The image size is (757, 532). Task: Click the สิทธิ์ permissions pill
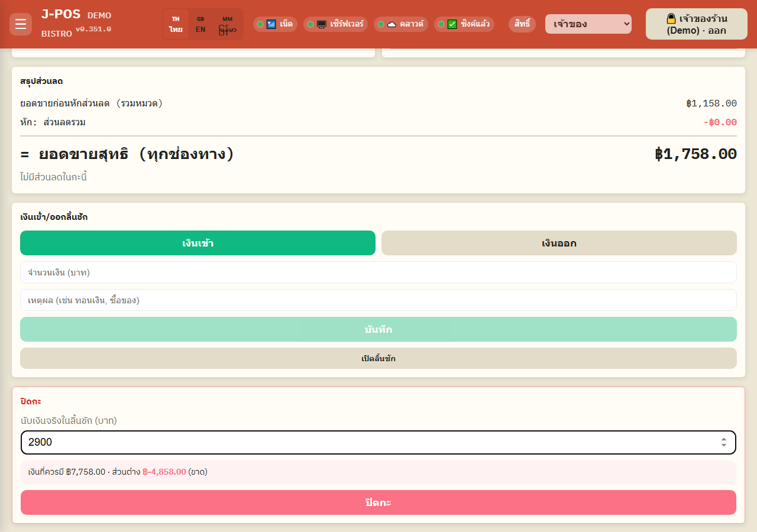coord(522,24)
